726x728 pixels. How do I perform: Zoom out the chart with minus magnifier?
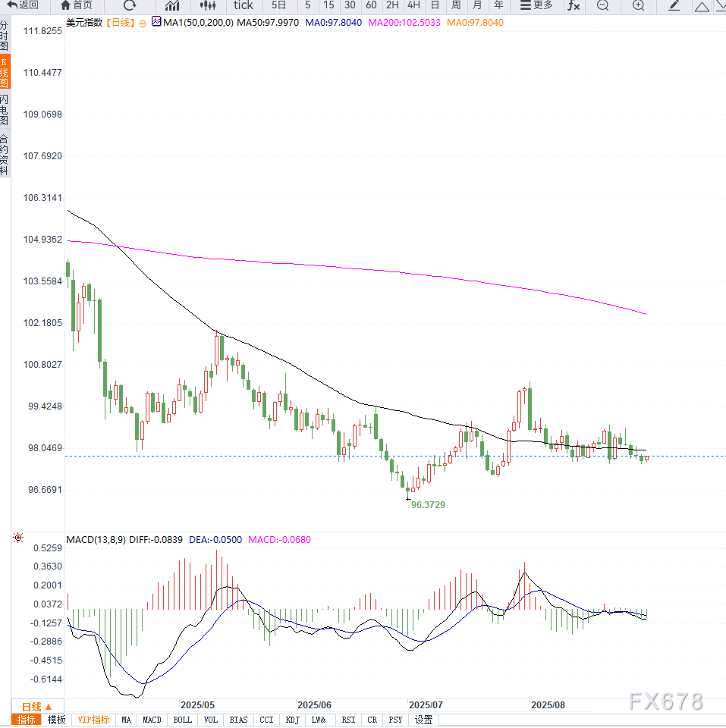[x=602, y=5]
